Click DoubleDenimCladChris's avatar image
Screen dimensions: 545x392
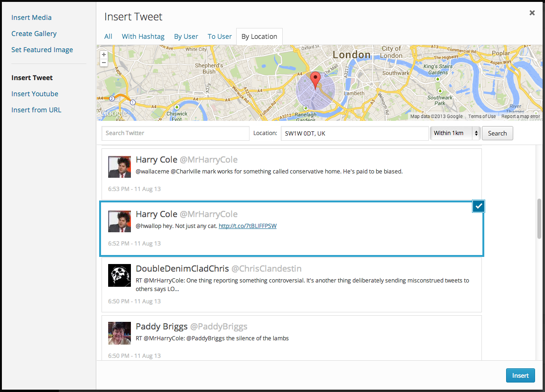point(120,275)
